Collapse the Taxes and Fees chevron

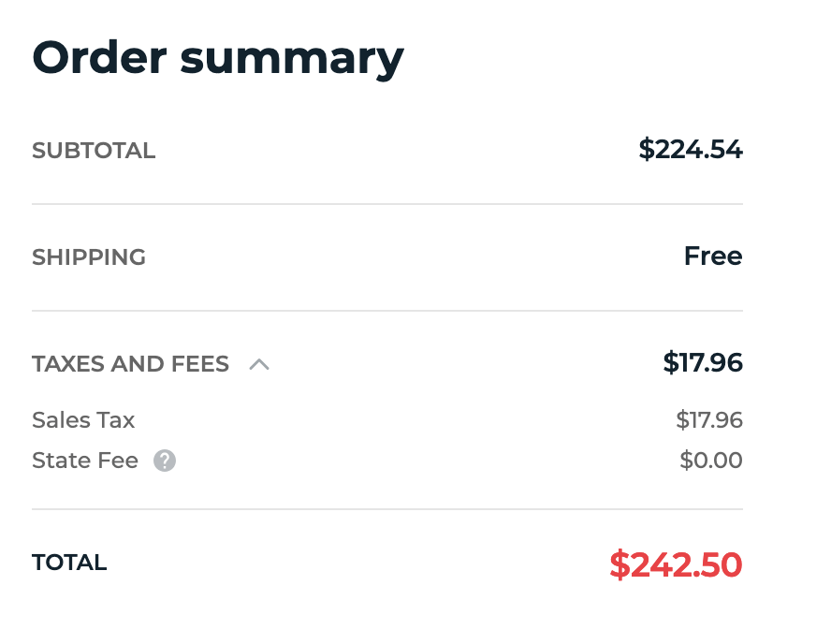click(x=259, y=364)
